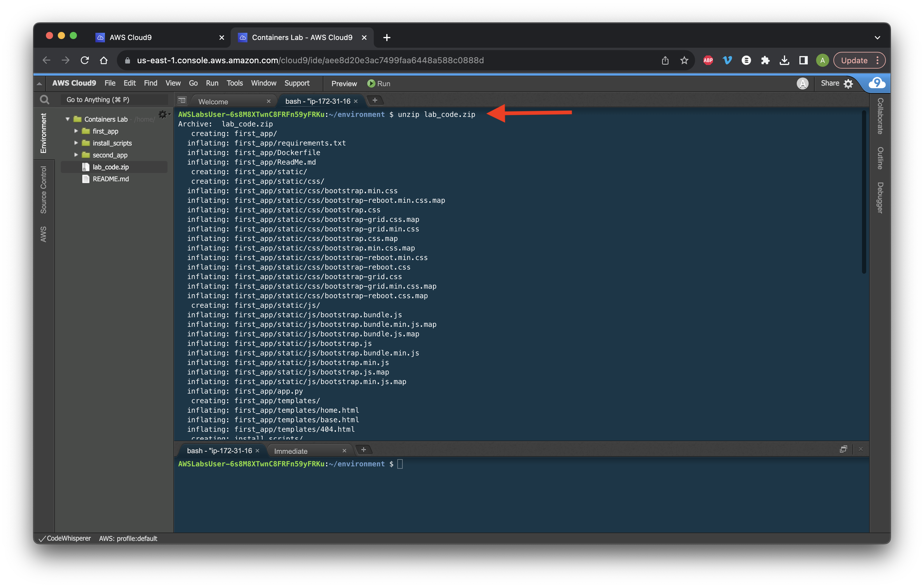Add a new tab in lower console pane
The image size is (924, 588).
(x=363, y=450)
